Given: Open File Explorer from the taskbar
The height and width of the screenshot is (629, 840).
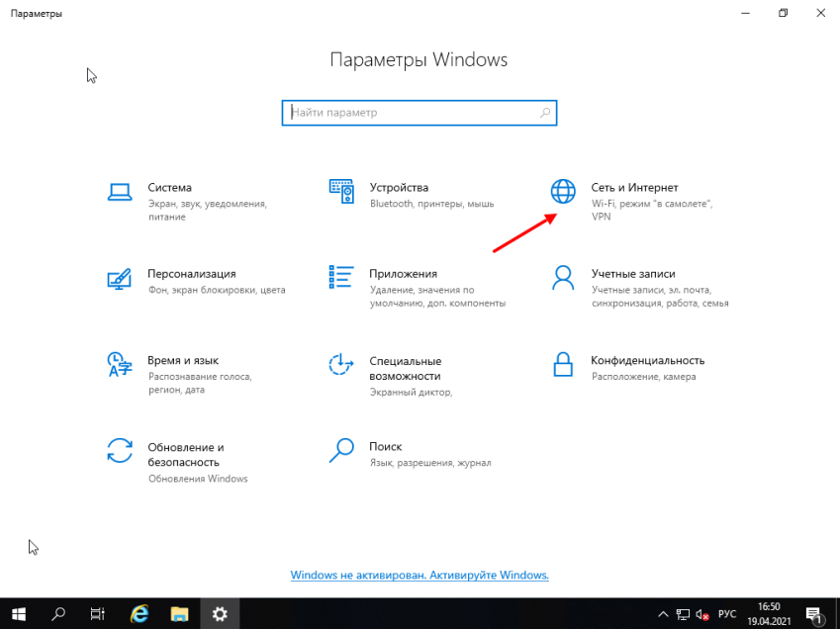Looking at the screenshot, I should tap(179, 613).
